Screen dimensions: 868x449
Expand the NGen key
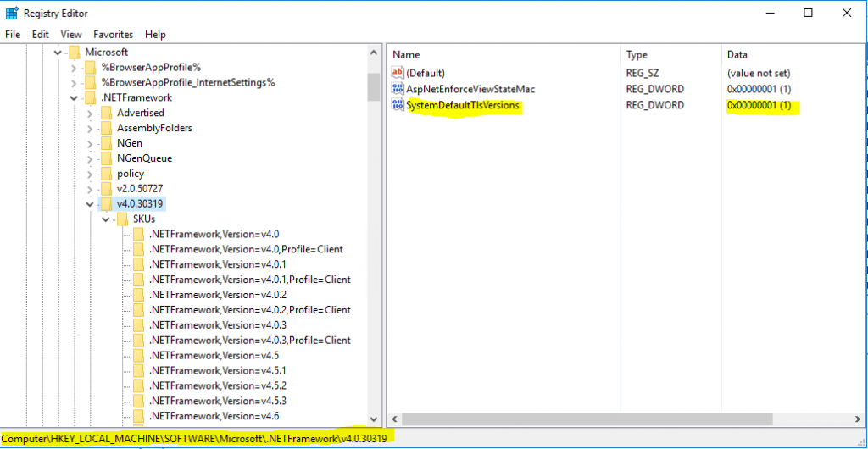pos(90,143)
